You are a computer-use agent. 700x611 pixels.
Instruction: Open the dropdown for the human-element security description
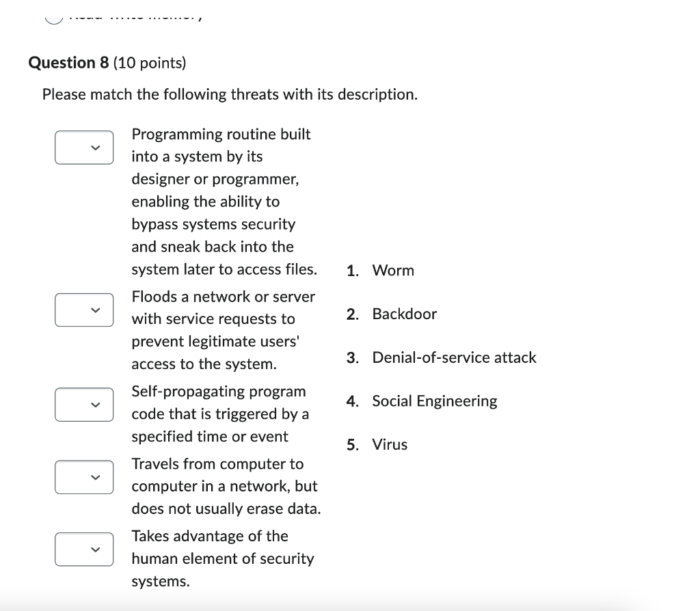pos(83,549)
